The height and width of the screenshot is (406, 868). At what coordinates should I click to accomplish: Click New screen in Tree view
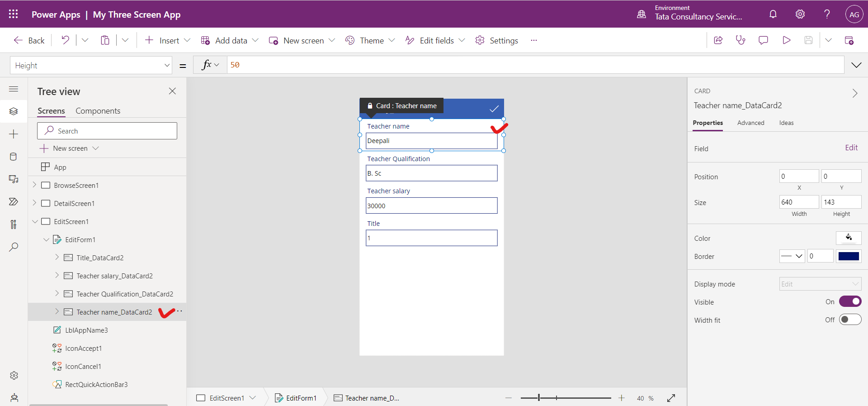(69, 148)
